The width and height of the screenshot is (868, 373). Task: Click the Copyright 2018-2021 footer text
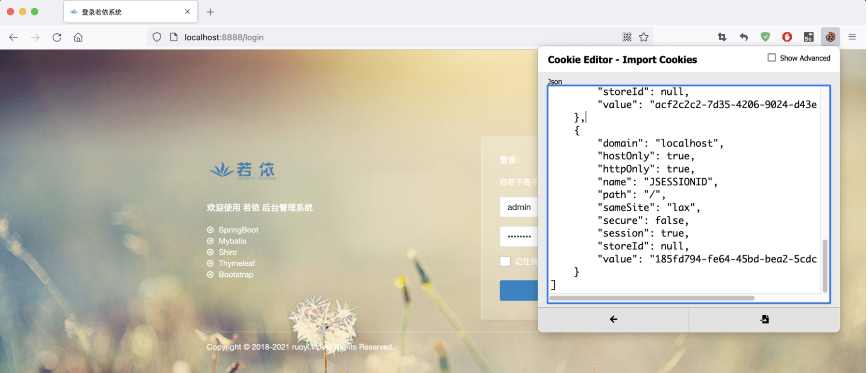(x=300, y=347)
